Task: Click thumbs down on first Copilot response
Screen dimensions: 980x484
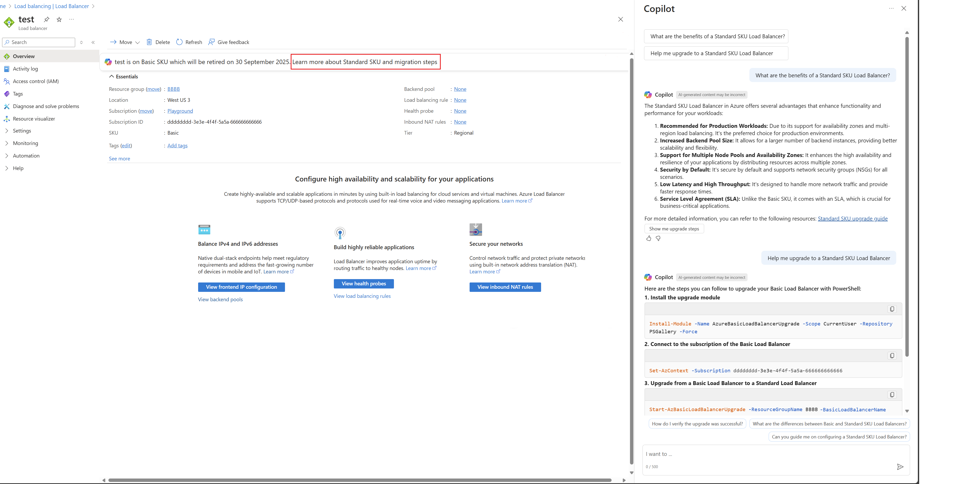Action: pyautogui.click(x=658, y=238)
